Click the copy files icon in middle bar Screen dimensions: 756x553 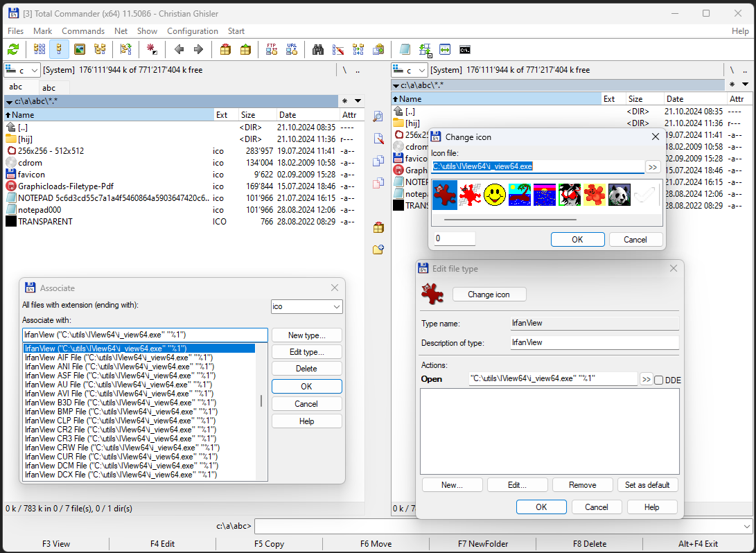pyautogui.click(x=378, y=161)
